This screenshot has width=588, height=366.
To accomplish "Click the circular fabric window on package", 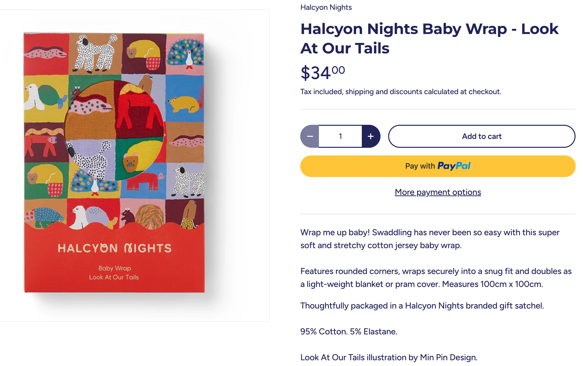I will coord(115,131).
